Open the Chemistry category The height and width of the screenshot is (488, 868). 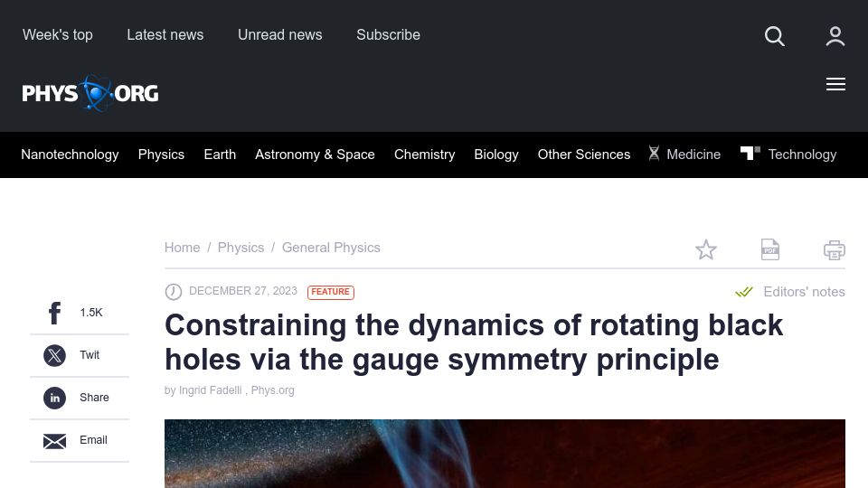pos(425,155)
